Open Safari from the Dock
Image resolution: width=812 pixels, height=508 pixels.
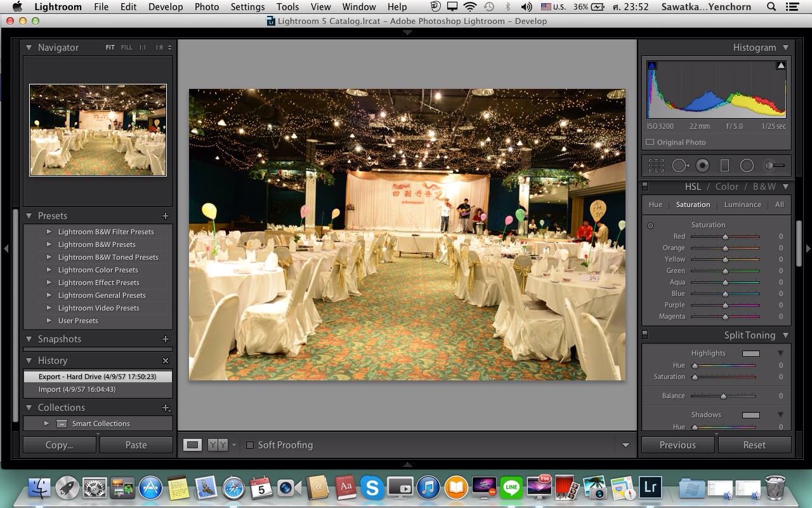(233, 488)
